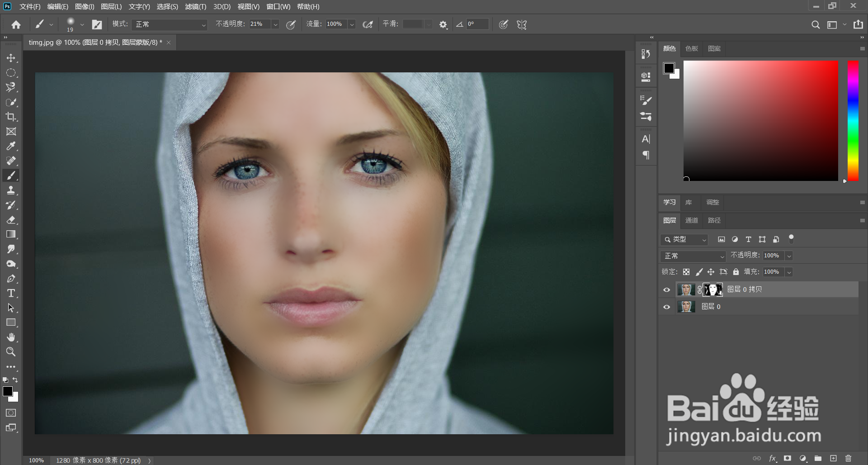Toggle visibility of 图层 0 layer
Image resolution: width=868 pixels, height=465 pixels.
666,307
